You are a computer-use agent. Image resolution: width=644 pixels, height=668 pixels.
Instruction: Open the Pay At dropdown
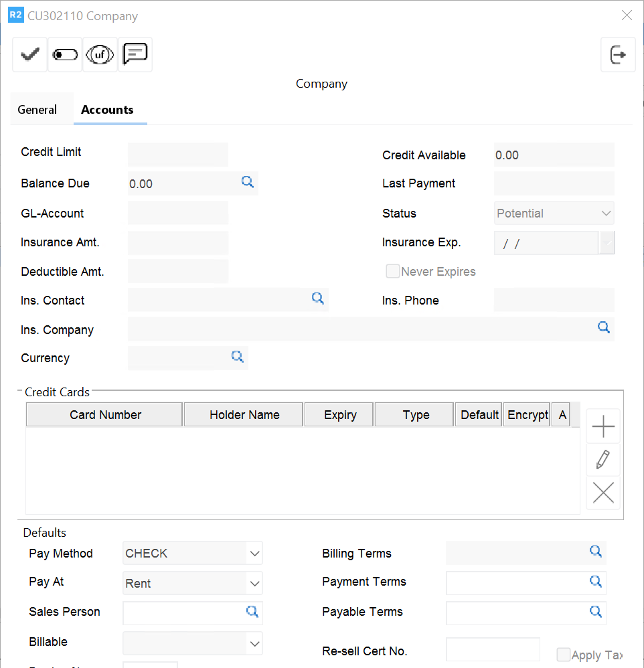254,584
